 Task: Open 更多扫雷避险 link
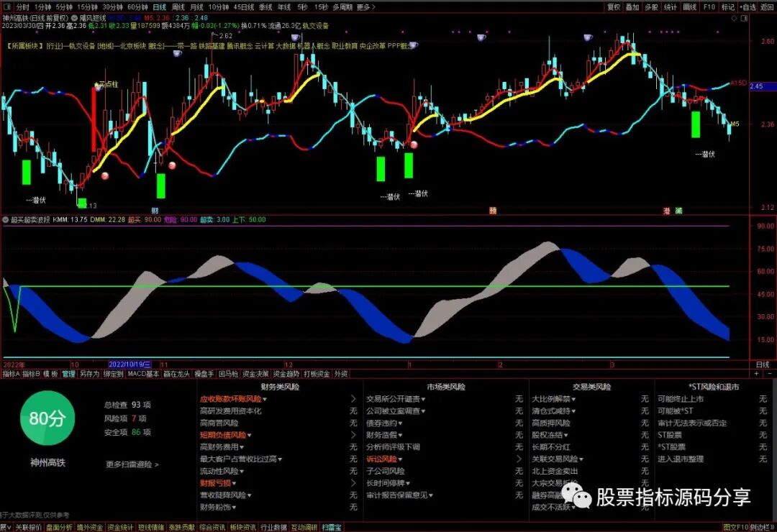[x=132, y=464]
